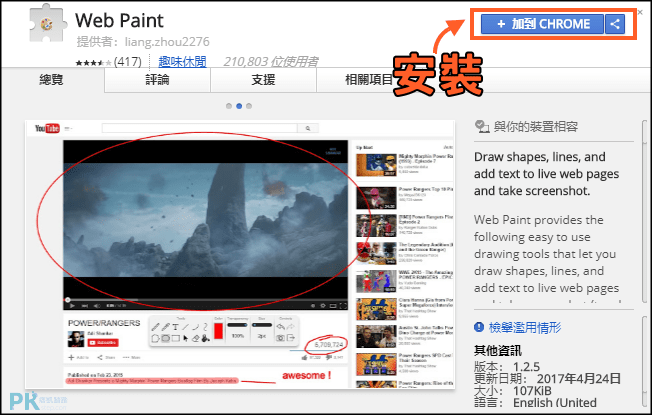
Task: Click the red Subscribe button in screenshot
Action: (103, 343)
